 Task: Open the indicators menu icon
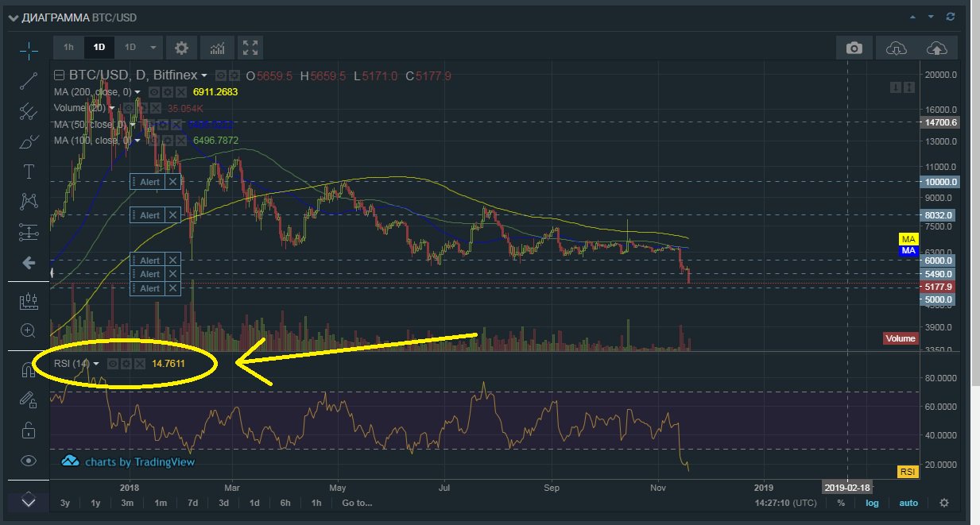pyautogui.click(x=217, y=48)
